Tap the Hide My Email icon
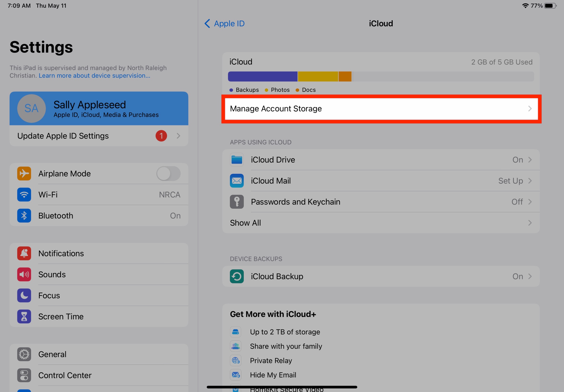 pyautogui.click(x=235, y=375)
